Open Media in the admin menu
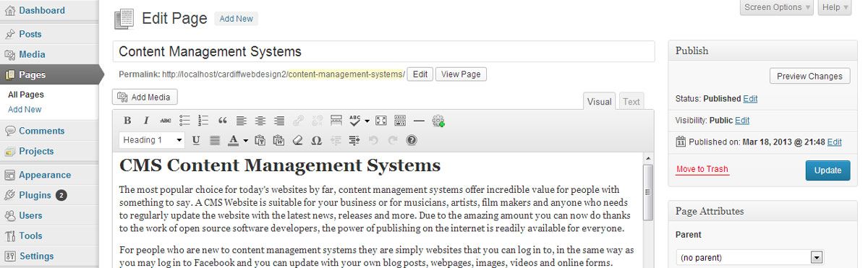The width and height of the screenshot is (868, 268). coord(49,54)
